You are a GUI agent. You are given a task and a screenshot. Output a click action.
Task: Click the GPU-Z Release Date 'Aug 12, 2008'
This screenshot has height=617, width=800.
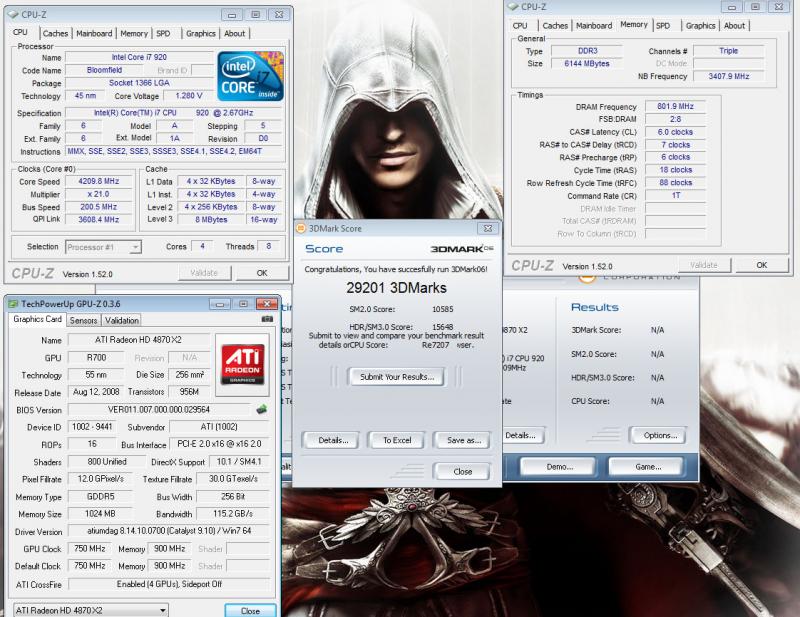[x=96, y=392]
